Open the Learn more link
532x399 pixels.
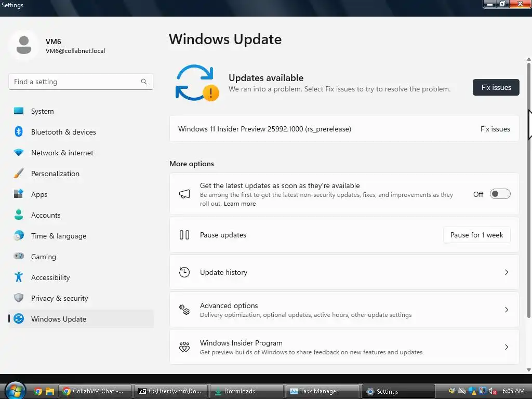[x=240, y=204]
